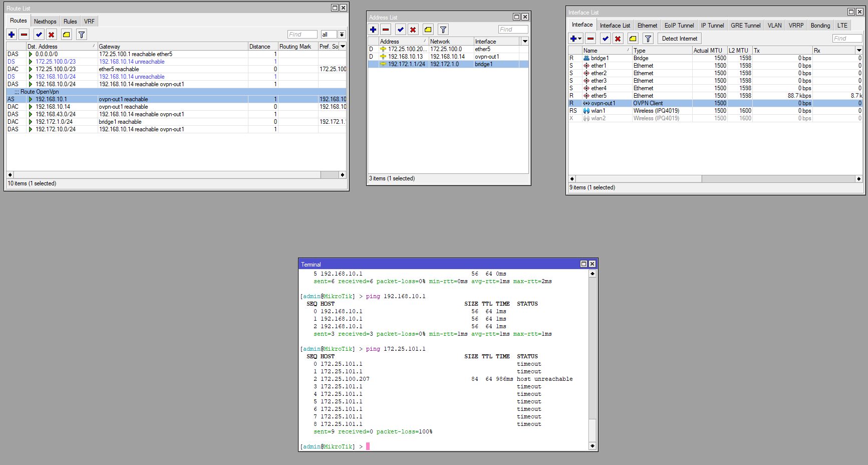Image resolution: width=868 pixels, height=465 pixels.
Task: Open the EoIP Tunnel tab
Action: [x=679, y=26]
